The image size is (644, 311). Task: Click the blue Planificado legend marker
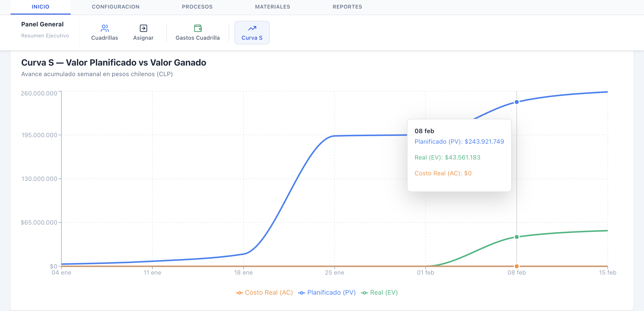[301, 293]
